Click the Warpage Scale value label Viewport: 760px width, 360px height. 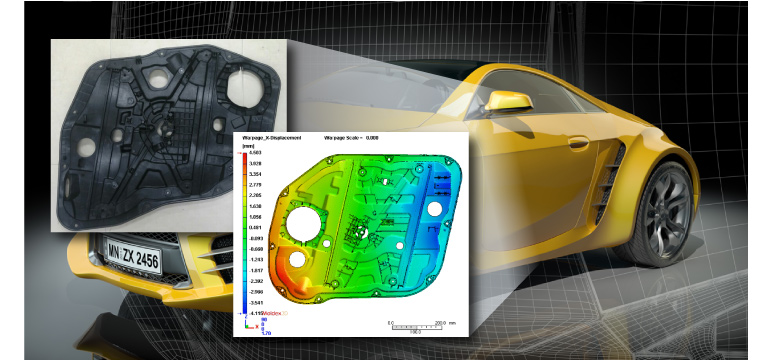[x=351, y=138]
